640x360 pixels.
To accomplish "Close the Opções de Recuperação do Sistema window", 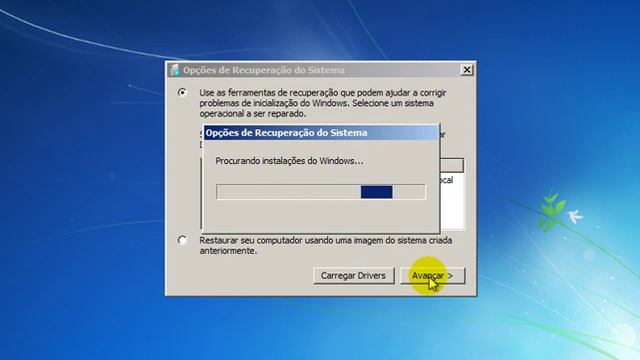I will pyautogui.click(x=467, y=70).
